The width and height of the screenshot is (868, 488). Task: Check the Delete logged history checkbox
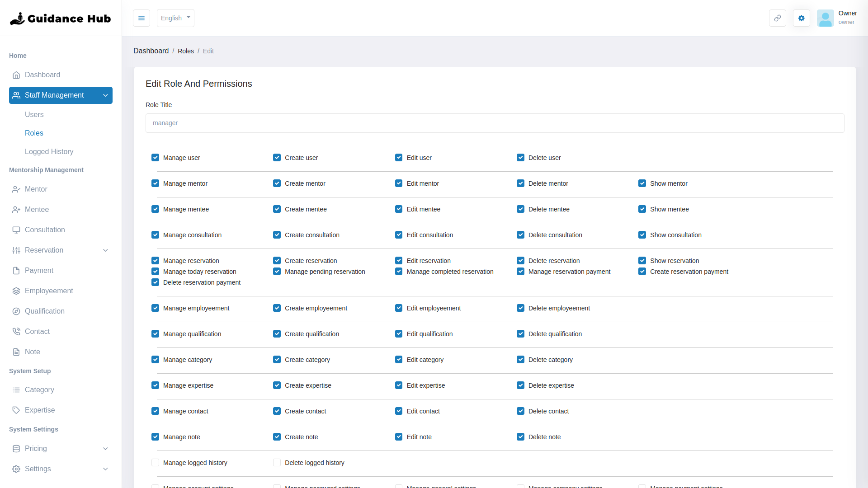click(277, 462)
